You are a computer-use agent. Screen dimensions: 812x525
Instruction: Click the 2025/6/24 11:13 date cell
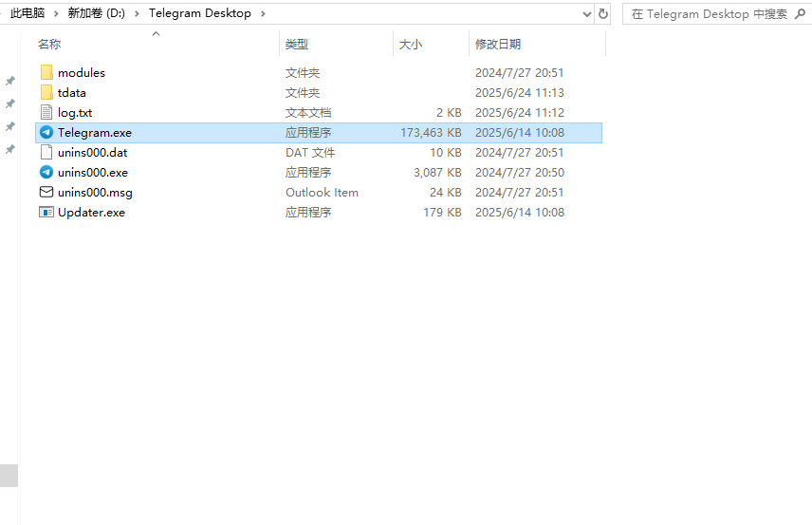[x=520, y=93]
